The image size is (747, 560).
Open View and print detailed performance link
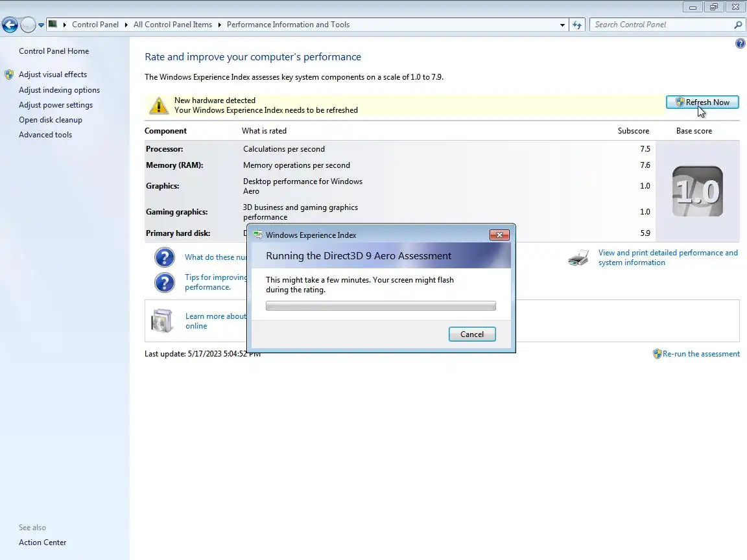668,257
